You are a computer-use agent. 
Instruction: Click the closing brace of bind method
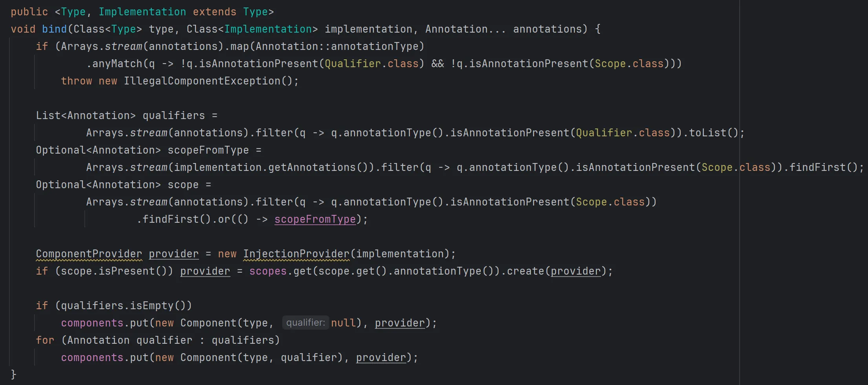[x=13, y=374]
